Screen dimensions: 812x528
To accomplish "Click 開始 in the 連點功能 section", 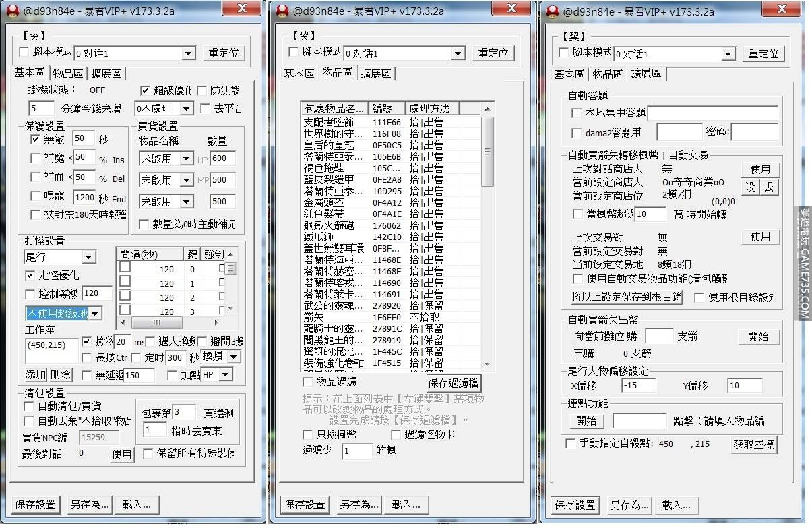I will (586, 421).
